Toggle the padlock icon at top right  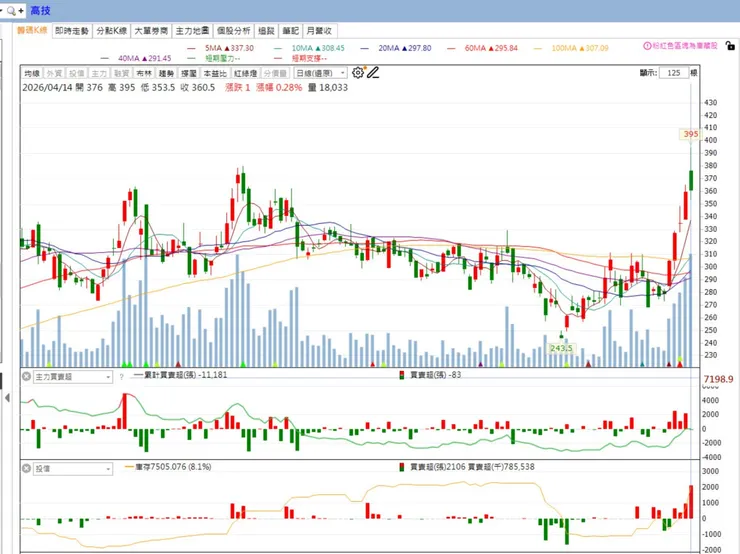[x=730, y=46]
